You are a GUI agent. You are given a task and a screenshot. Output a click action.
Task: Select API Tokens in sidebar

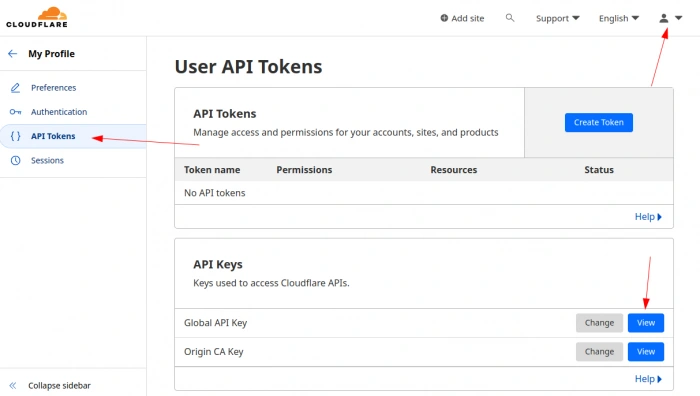53,136
